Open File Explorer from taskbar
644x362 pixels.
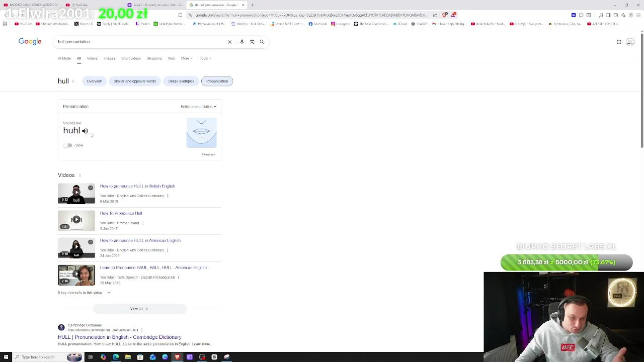click(128, 357)
